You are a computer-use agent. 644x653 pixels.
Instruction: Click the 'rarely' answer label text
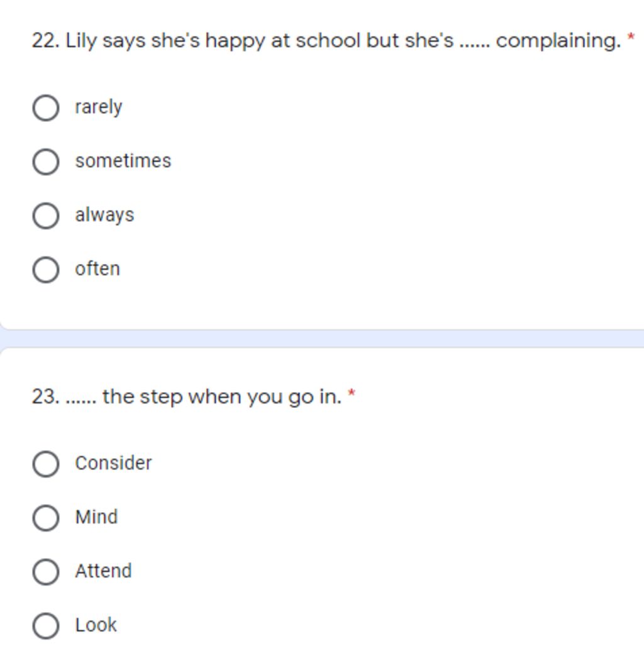pyautogui.click(x=98, y=107)
